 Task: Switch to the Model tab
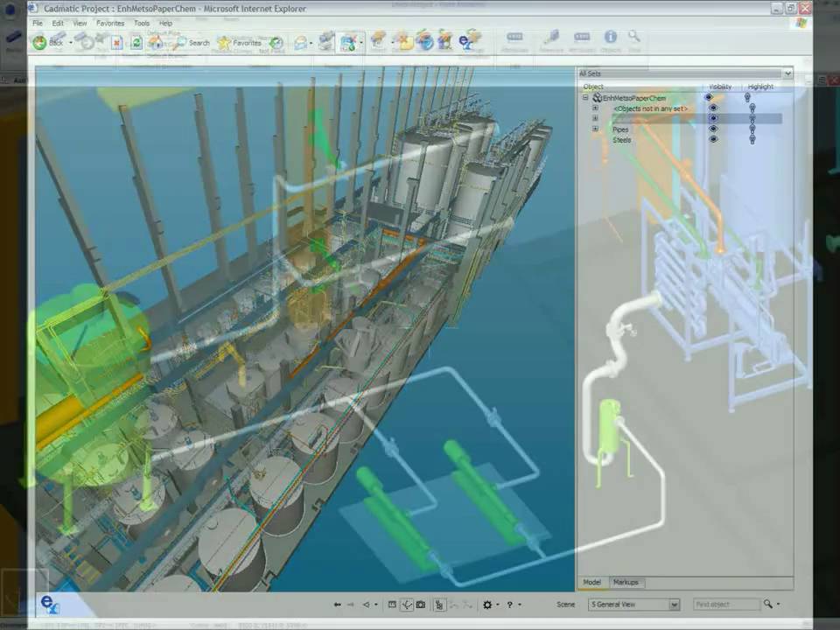(592, 583)
